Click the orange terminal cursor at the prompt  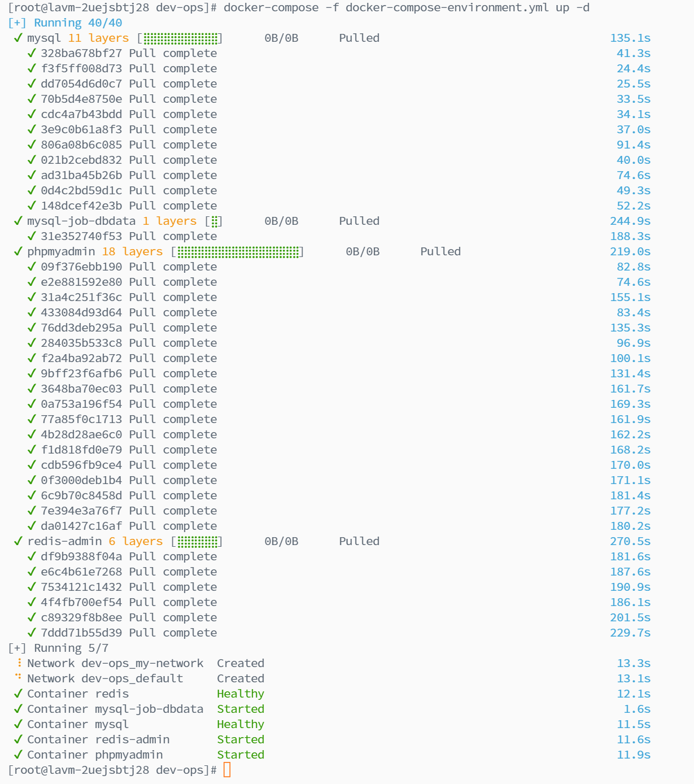pos(227,770)
